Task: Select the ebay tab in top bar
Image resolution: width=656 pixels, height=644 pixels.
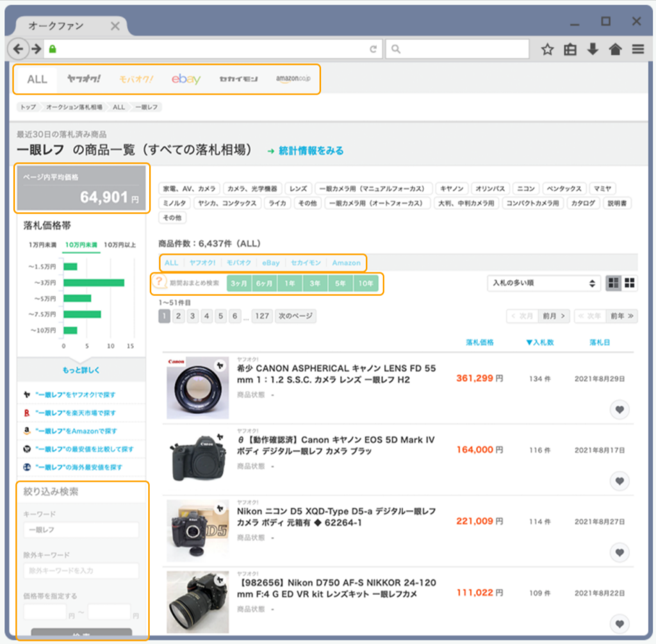Action: (186, 79)
